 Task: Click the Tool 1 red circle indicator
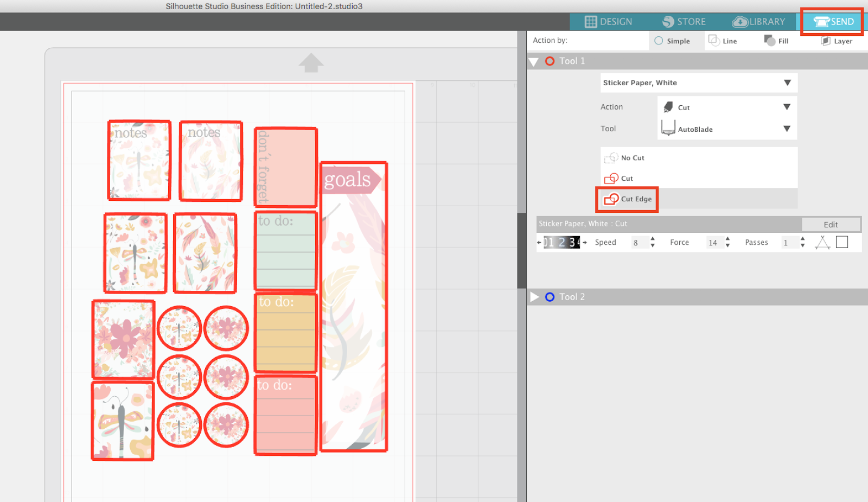point(550,61)
